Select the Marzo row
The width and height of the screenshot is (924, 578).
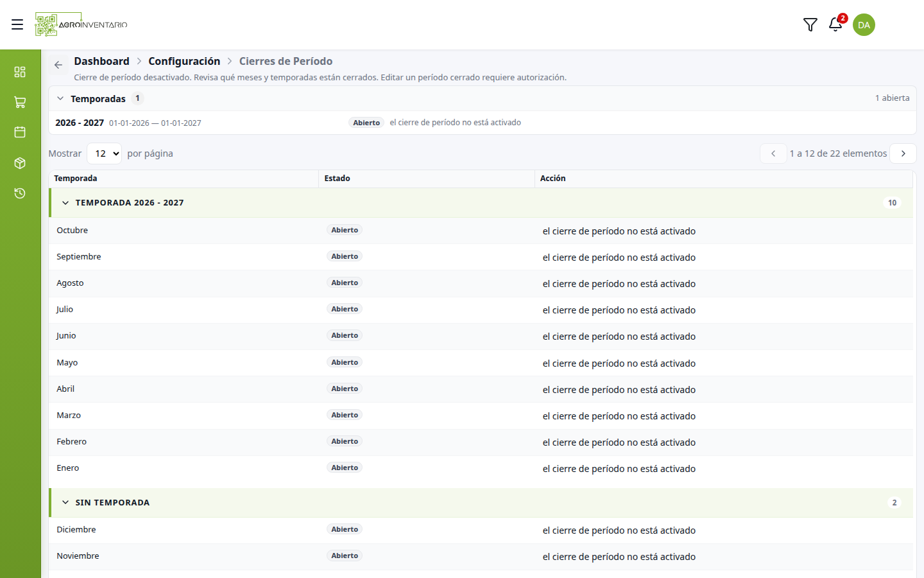coord(481,416)
